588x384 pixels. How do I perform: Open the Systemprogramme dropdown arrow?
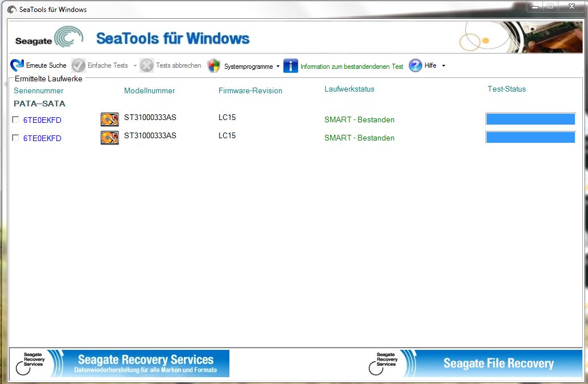click(x=278, y=67)
